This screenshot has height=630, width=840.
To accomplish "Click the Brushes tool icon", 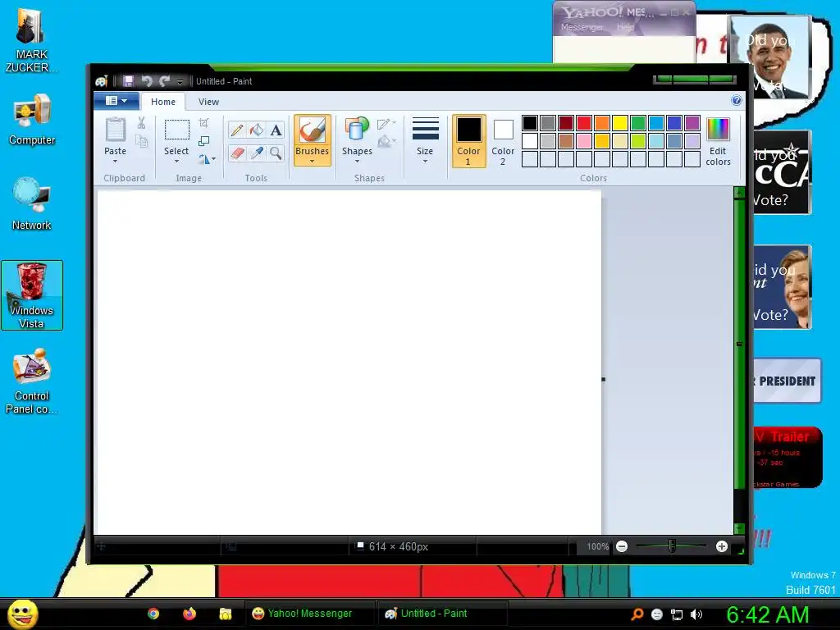I will 312,130.
